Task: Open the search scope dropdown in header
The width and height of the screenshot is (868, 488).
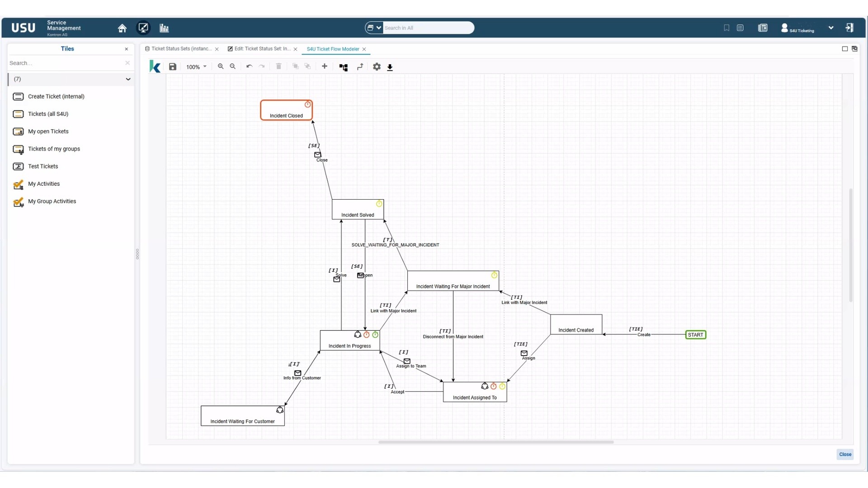Action: click(x=374, y=28)
